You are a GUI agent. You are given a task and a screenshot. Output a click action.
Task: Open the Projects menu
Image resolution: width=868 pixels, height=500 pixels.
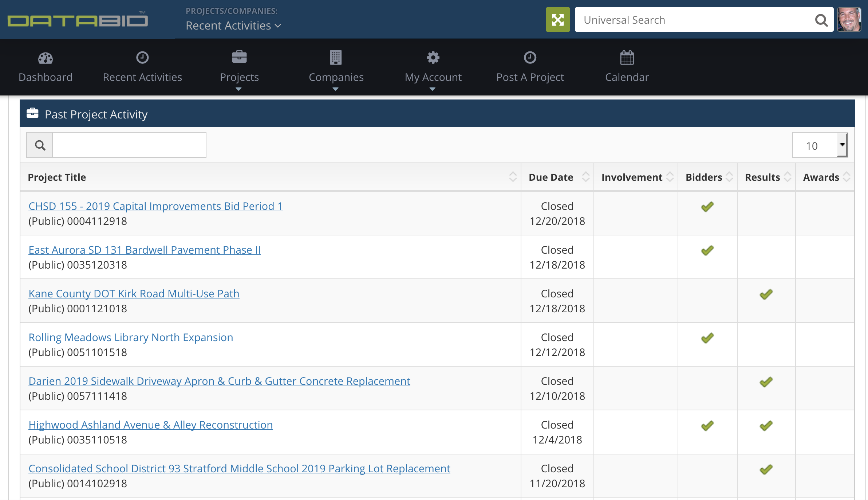point(239,70)
